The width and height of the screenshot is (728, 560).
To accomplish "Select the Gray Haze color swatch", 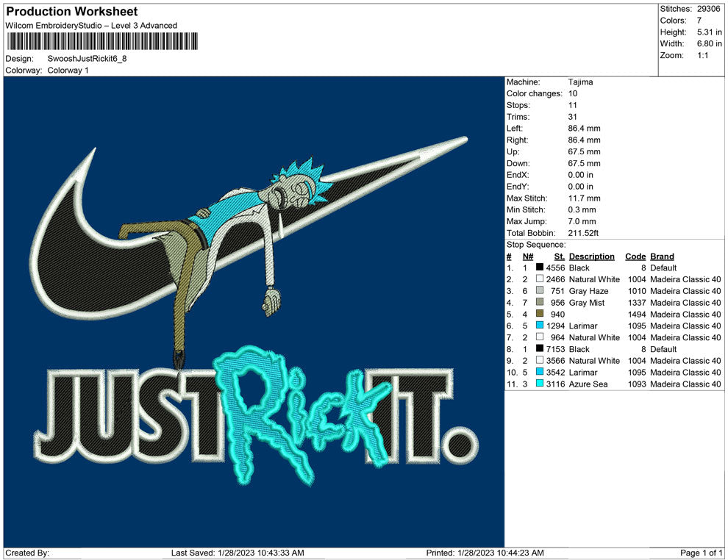I will tap(540, 291).
